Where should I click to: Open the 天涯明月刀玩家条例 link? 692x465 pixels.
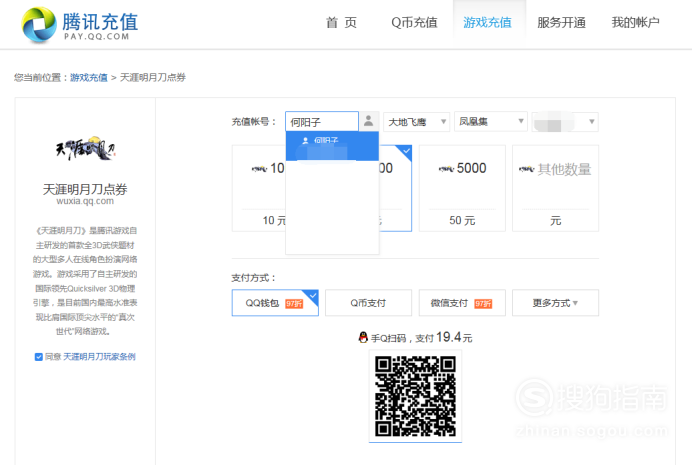point(99,356)
